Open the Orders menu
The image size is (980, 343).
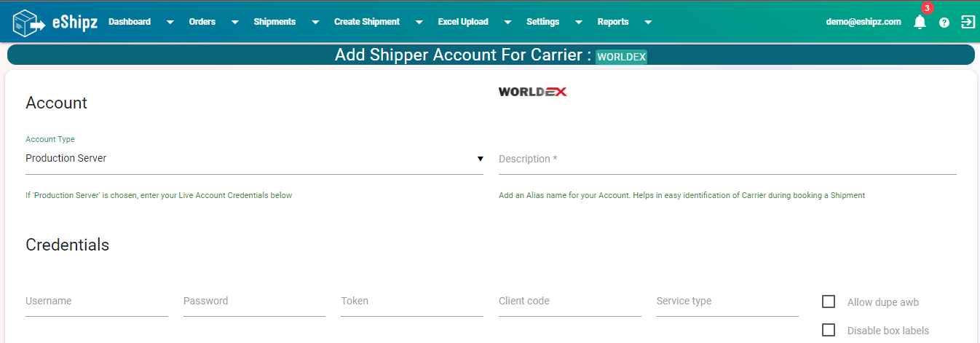tap(202, 22)
